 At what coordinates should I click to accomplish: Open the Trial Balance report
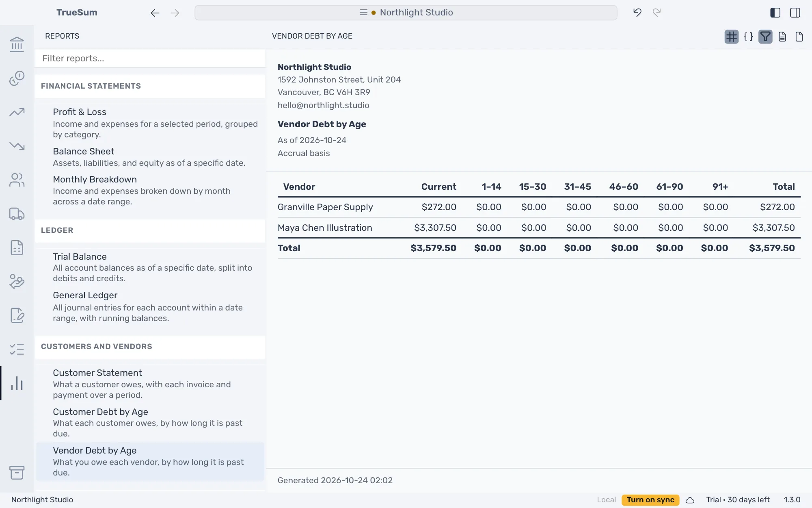150,267
